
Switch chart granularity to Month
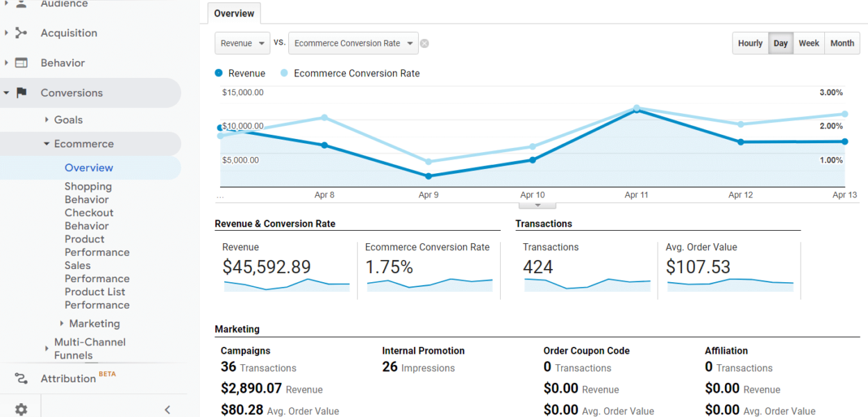tap(842, 43)
